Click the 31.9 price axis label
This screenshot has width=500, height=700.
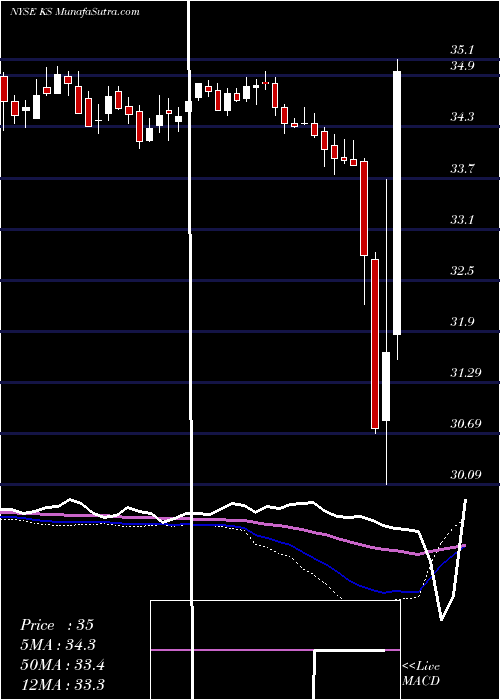[x=462, y=321]
